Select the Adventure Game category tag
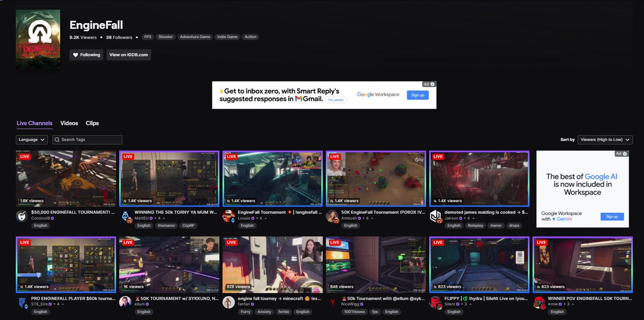This screenshot has height=320, width=644. 195,37
